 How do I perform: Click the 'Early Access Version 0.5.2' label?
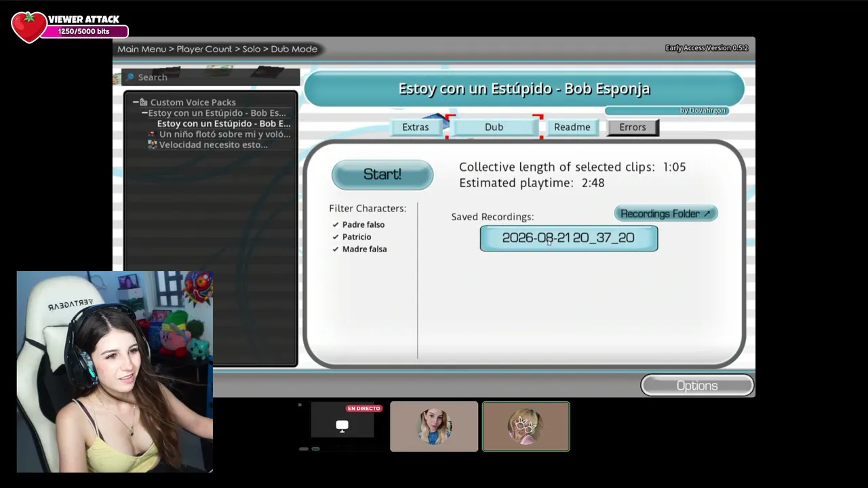point(707,48)
